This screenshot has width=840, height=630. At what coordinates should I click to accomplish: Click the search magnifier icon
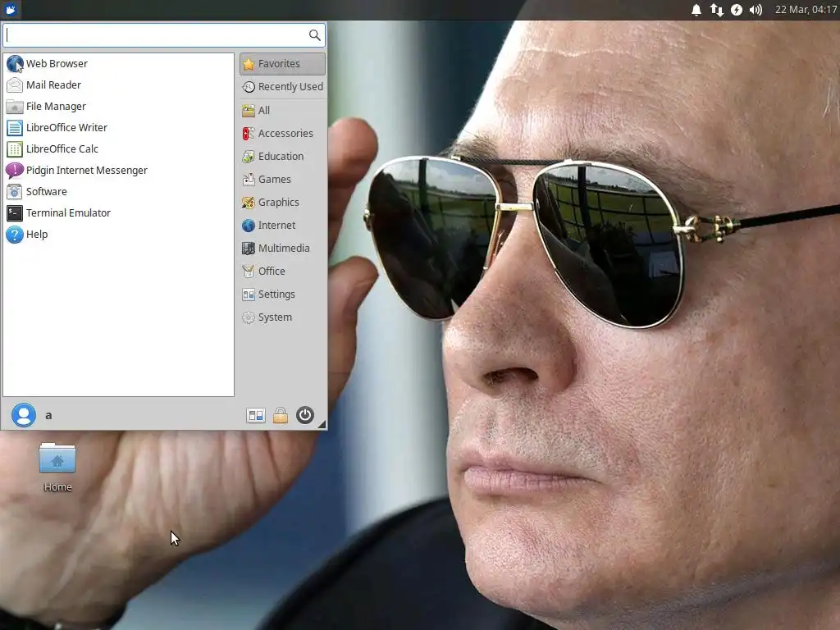314,35
